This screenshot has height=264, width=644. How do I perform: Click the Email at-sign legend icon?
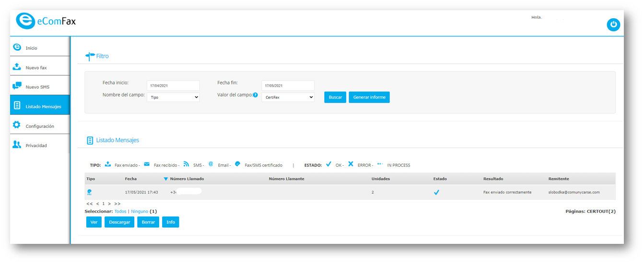point(211,164)
